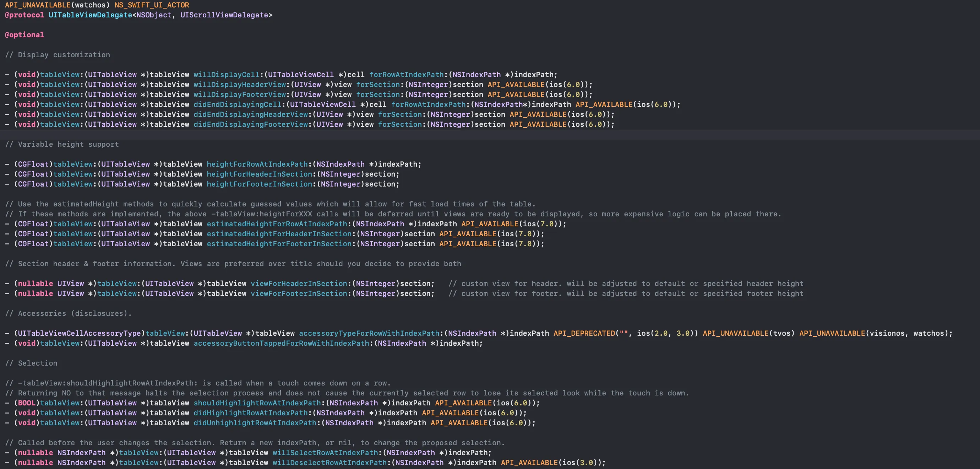Click API_DEPRECATED macro on accessory line

click(584, 334)
